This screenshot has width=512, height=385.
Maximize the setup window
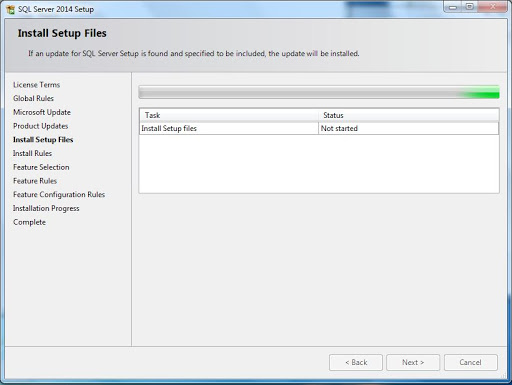pos(469,7)
